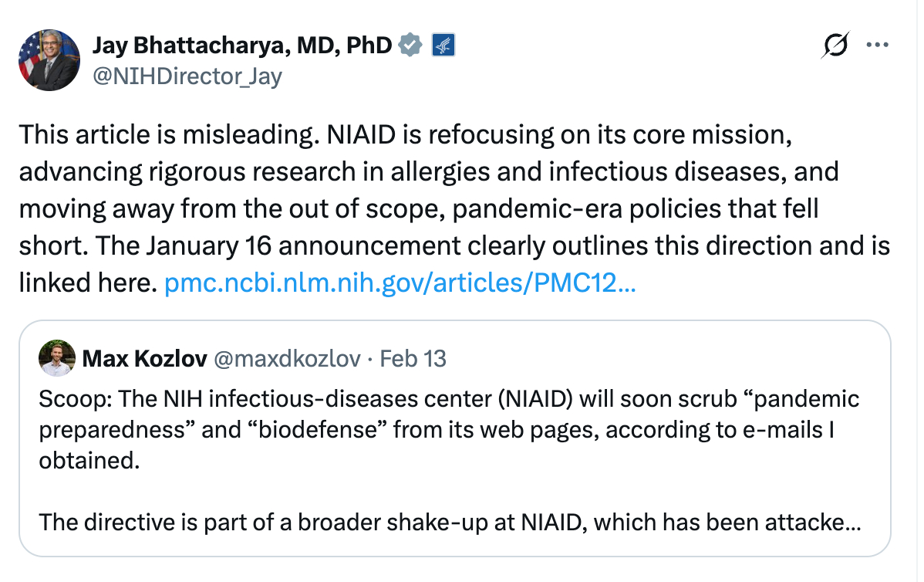
Task: Open Jay Bhattacharya's profile picture
Action: [49, 60]
